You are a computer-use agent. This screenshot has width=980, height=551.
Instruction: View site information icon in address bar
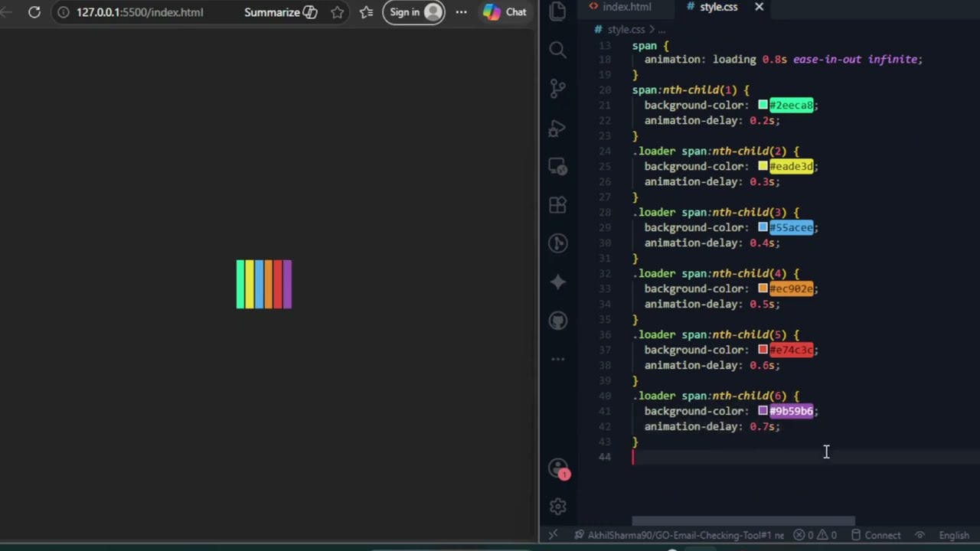(64, 12)
